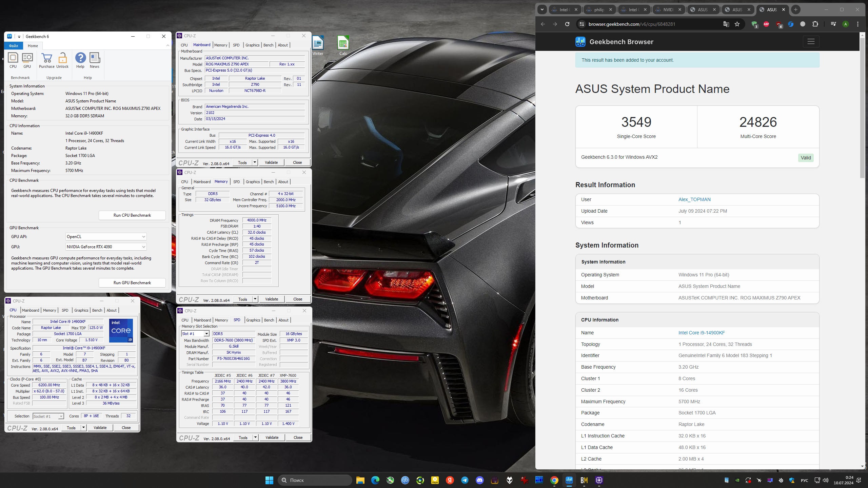Select the Home ribbon tab in Geekbench 6

coord(33,46)
